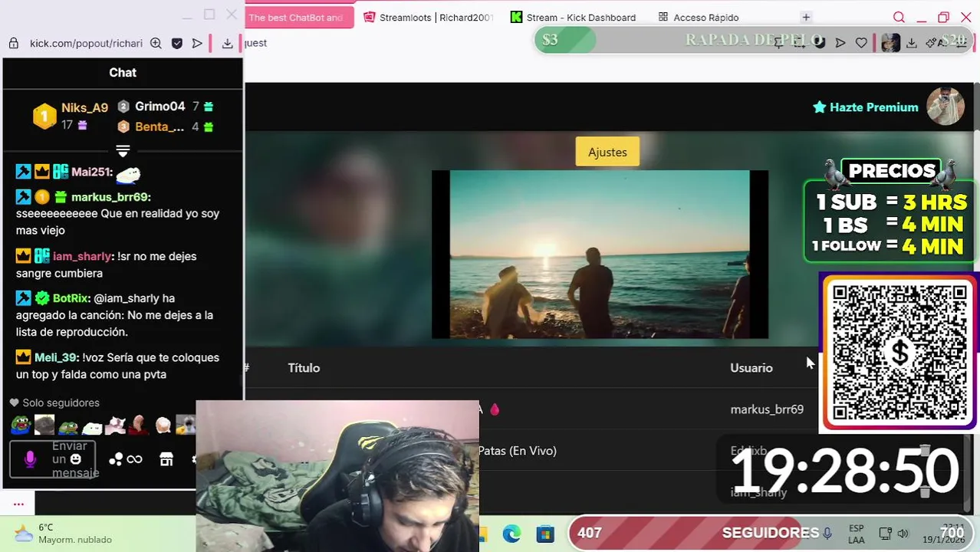The width and height of the screenshot is (980, 552).
Task: Open volume speaker icon in system tray
Action: pos(903,534)
